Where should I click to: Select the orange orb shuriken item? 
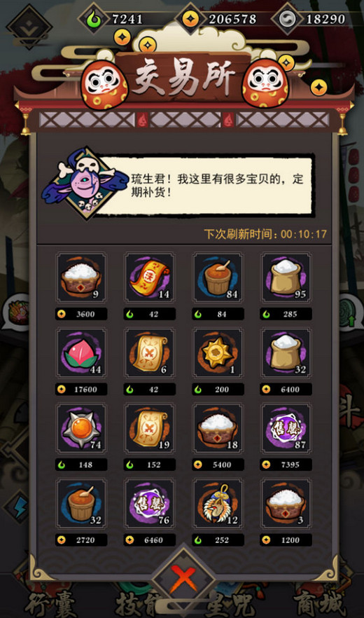pyautogui.click(x=81, y=428)
